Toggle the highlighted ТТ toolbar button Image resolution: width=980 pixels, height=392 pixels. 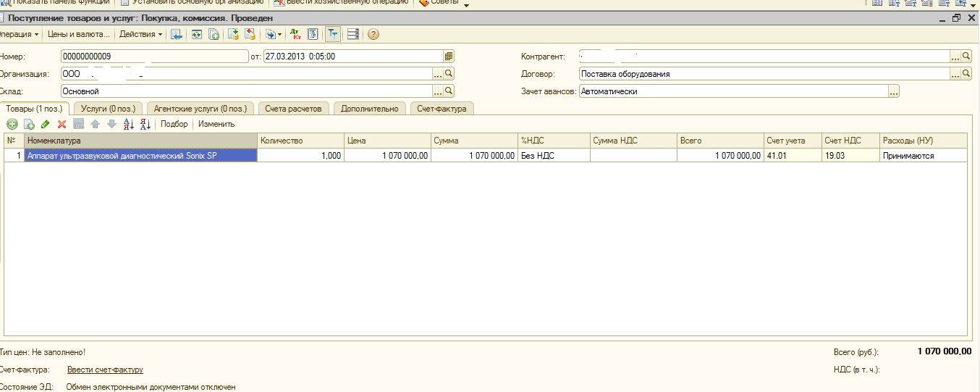point(332,34)
